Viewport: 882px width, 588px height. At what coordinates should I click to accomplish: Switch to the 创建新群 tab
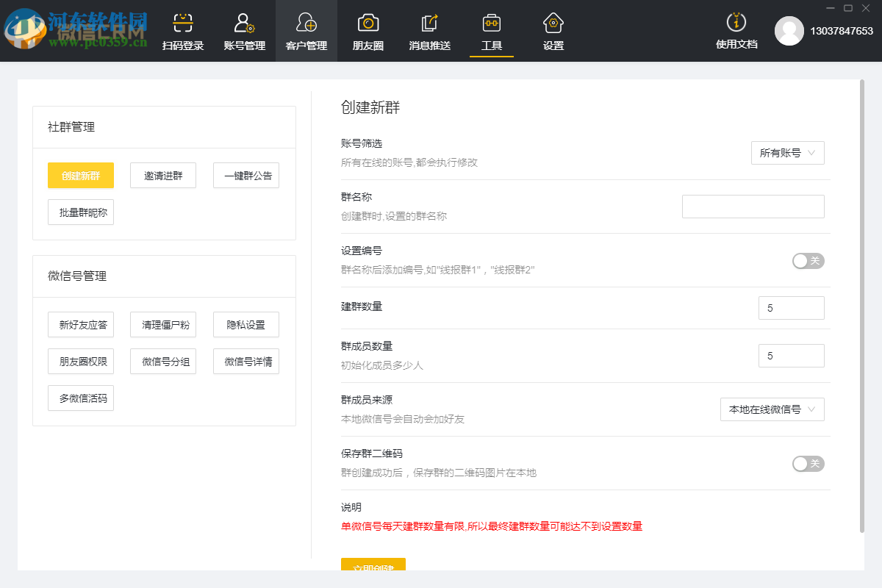pos(80,175)
